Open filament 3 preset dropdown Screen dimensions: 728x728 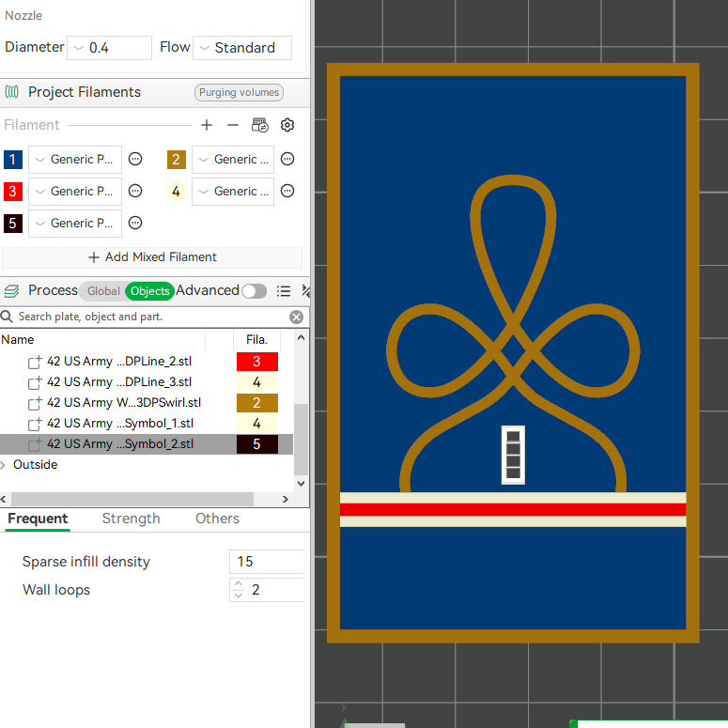(x=75, y=191)
